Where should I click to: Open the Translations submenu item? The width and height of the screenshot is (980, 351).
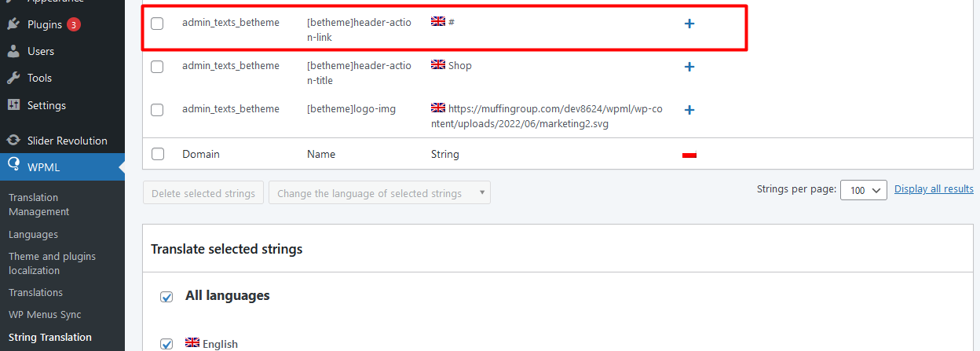click(35, 292)
